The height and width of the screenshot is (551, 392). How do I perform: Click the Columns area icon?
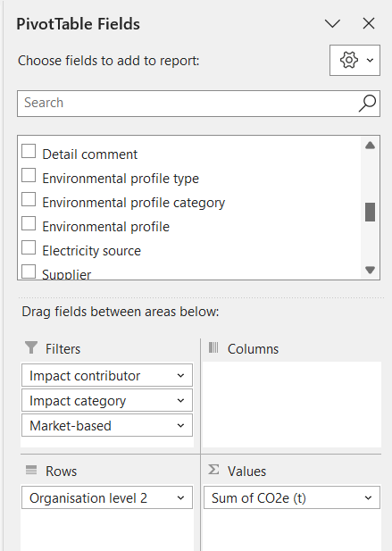[x=213, y=347]
